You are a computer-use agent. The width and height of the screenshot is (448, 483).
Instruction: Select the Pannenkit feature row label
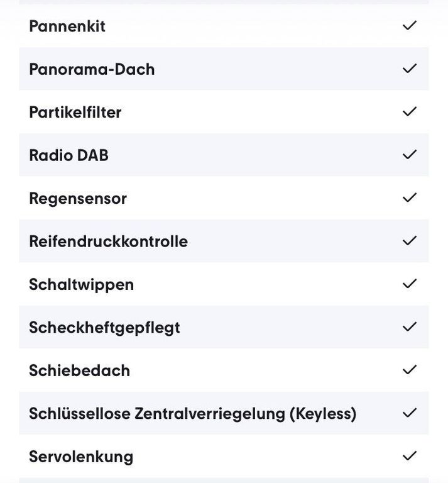67,26
